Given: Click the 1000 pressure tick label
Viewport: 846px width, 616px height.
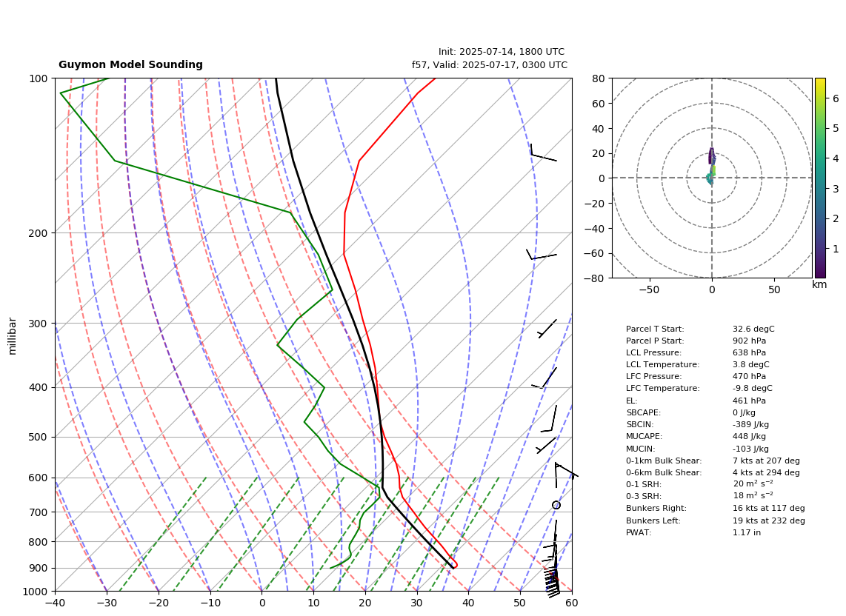Looking at the screenshot, I should click(x=36, y=592).
